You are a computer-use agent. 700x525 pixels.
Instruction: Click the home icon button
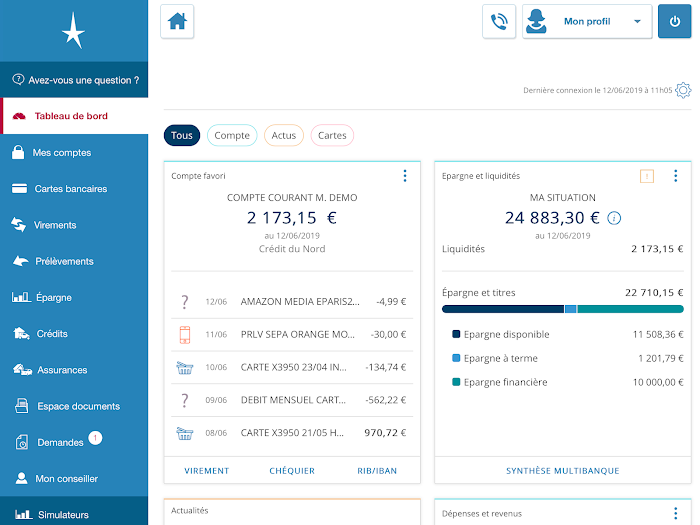tap(177, 21)
